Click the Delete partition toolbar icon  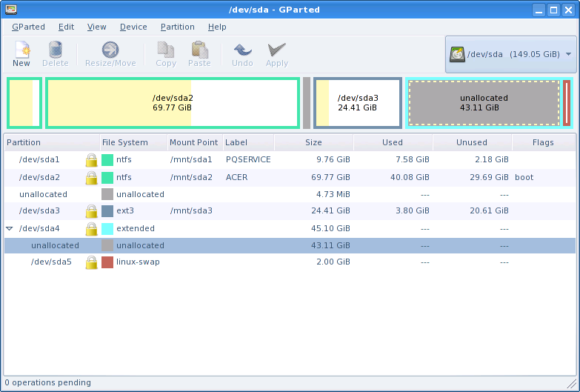coord(56,50)
